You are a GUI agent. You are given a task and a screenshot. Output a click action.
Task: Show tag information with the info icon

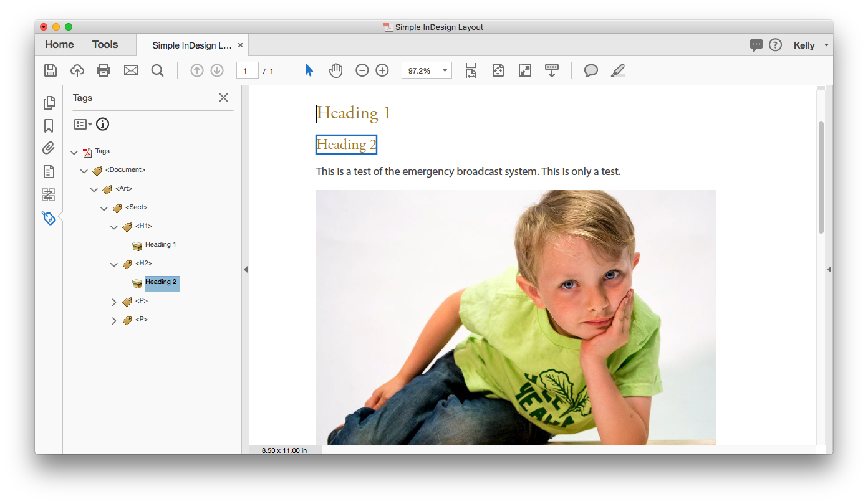coord(103,124)
